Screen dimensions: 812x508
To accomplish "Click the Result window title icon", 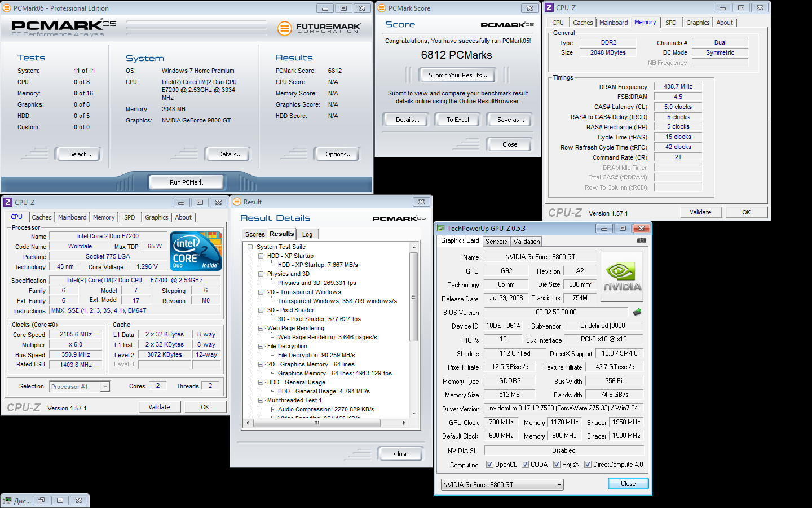I will [x=237, y=202].
